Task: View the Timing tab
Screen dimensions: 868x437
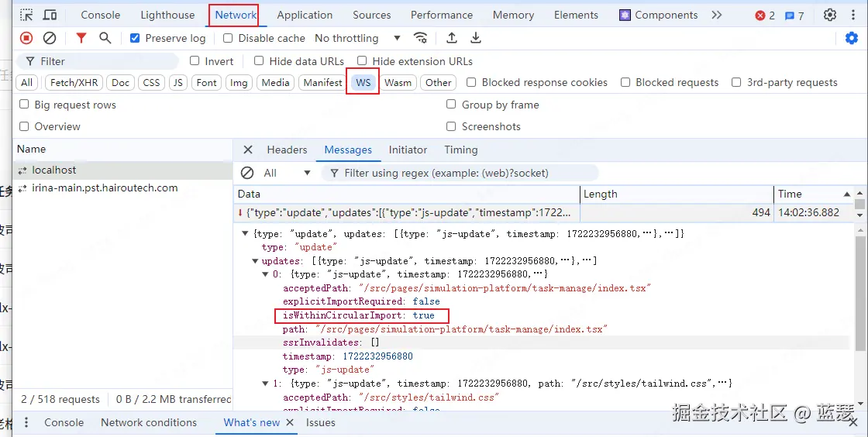Action: [460, 150]
